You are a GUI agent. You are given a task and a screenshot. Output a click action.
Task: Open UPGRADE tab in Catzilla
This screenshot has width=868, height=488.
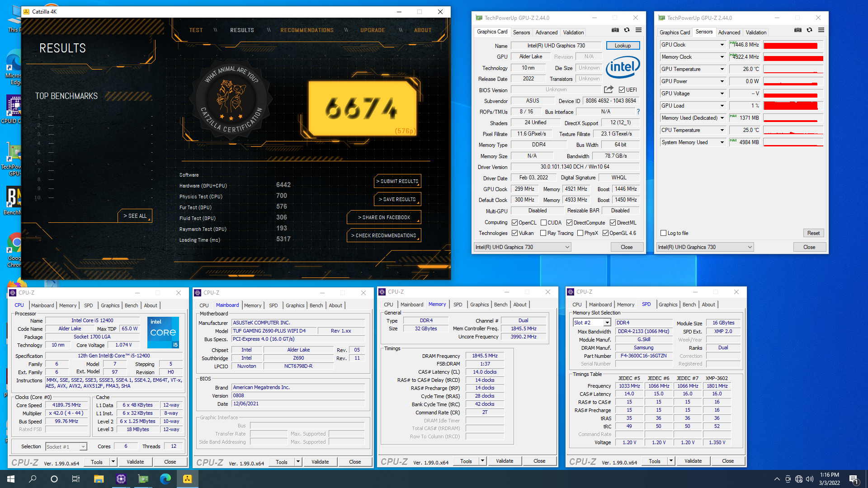pyautogui.click(x=373, y=30)
